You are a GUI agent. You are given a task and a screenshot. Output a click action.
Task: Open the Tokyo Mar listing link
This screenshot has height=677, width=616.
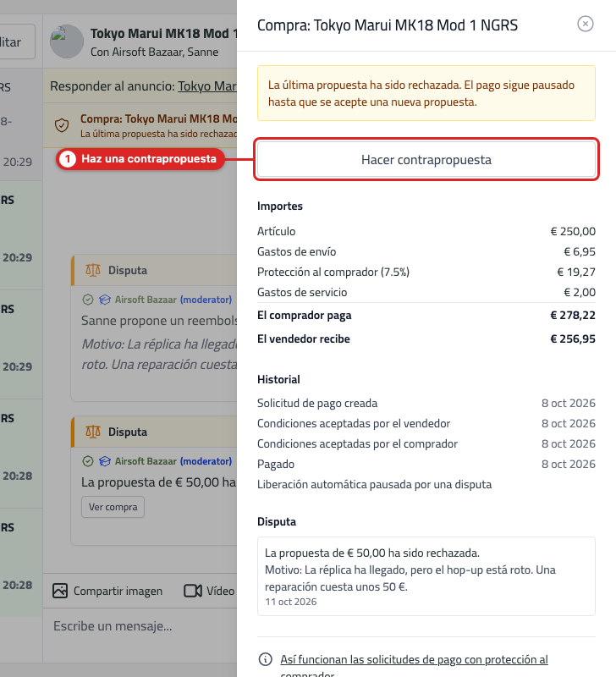206,86
